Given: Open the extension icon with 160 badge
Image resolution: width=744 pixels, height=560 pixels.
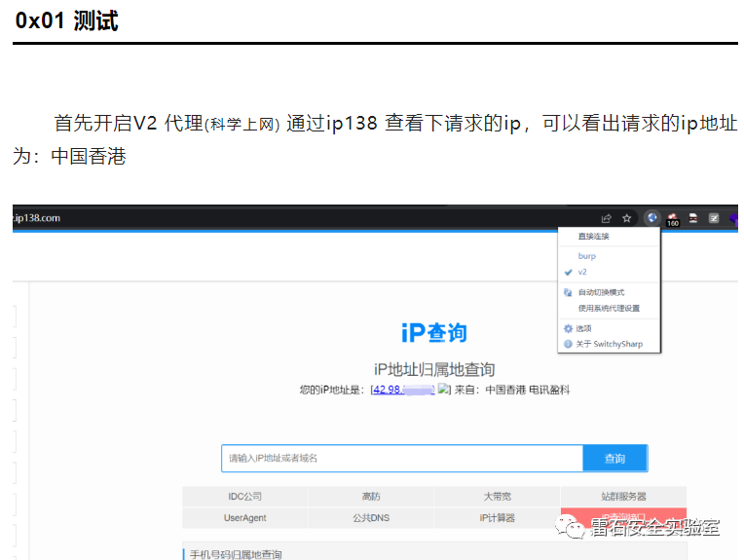Looking at the screenshot, I should coord(673,219).
